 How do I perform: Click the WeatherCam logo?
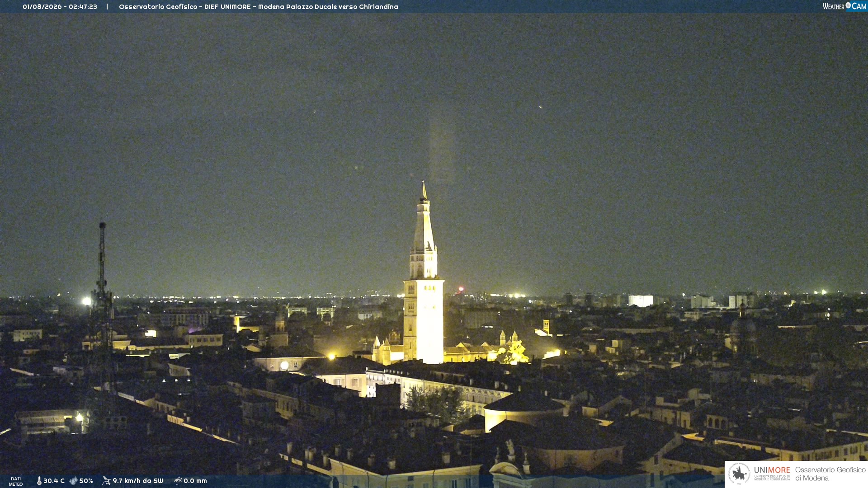tap(844, 6)
